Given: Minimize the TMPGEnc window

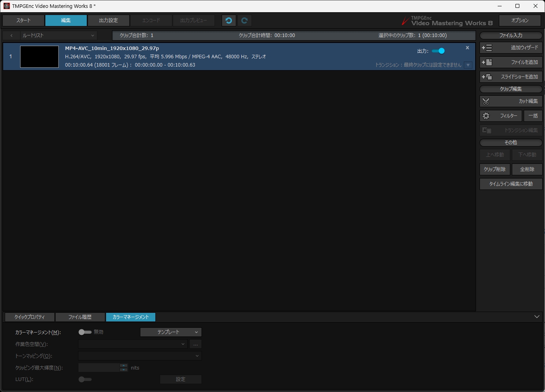Looking at the screenshot, I should 500,6.
